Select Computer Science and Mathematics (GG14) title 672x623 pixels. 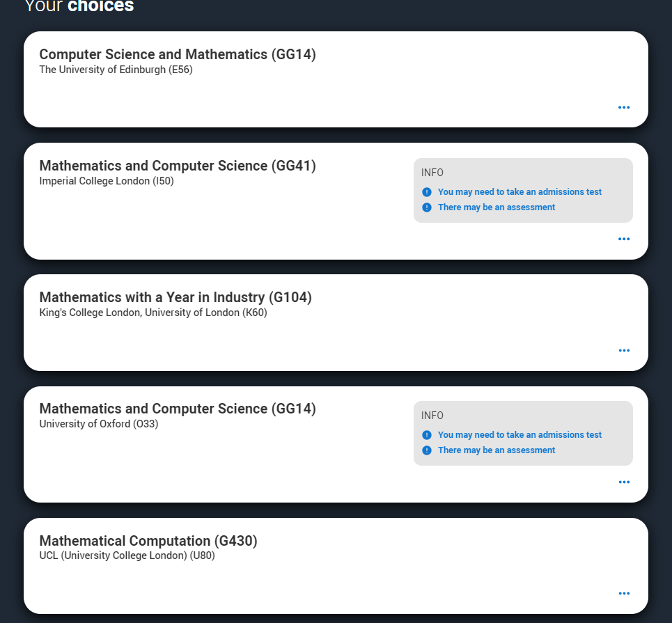(x=178, y=54)
